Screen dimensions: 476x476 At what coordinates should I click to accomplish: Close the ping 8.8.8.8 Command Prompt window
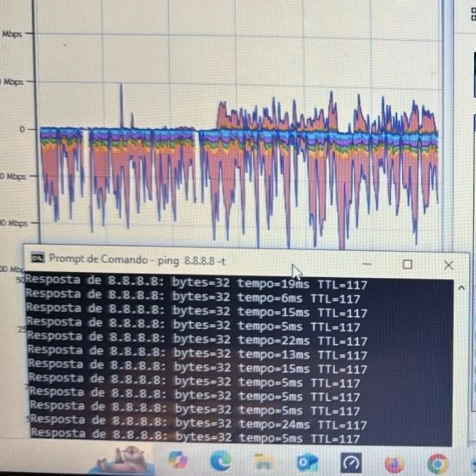[x=449, y=265]
